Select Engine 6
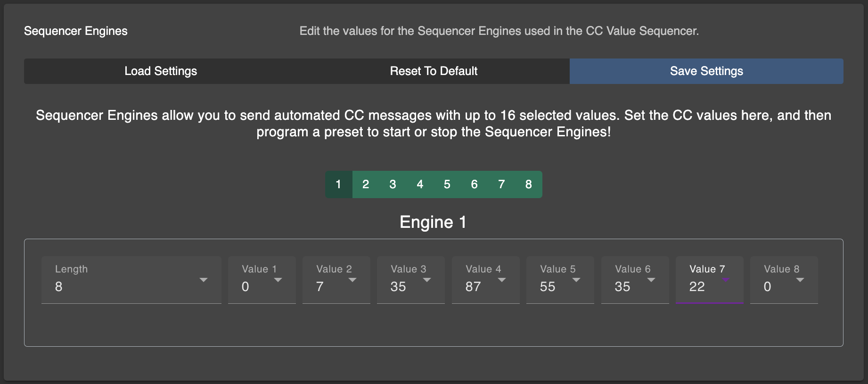 (x=474, y=184)
